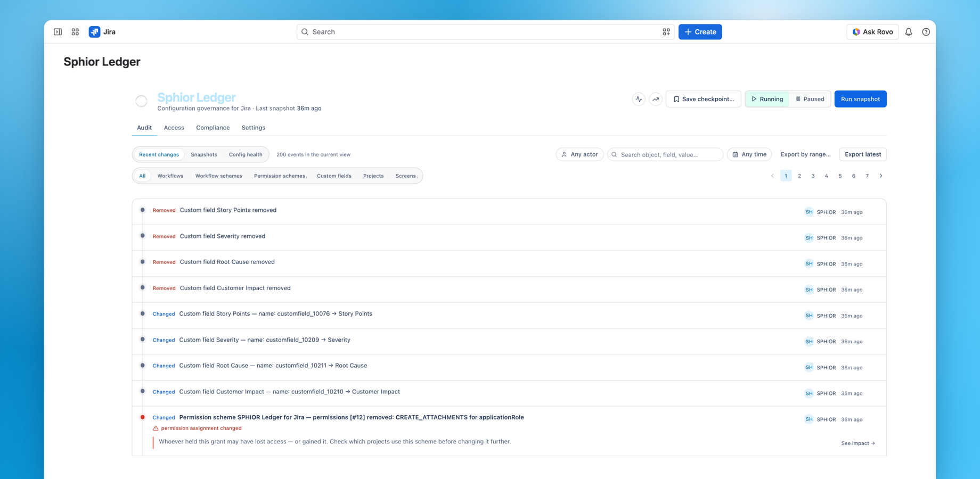980x479 pixels.
Task: Filter events by Screens
Action: (405, 176)
